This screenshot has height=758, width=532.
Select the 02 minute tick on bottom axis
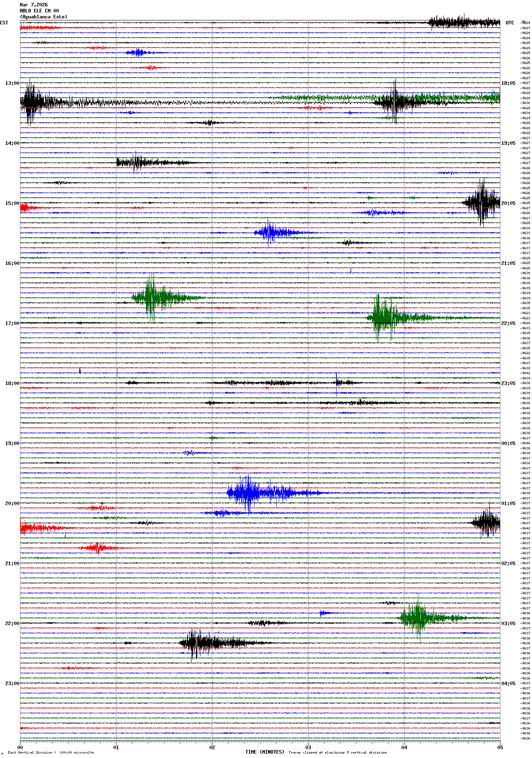[x=212, y=747]
